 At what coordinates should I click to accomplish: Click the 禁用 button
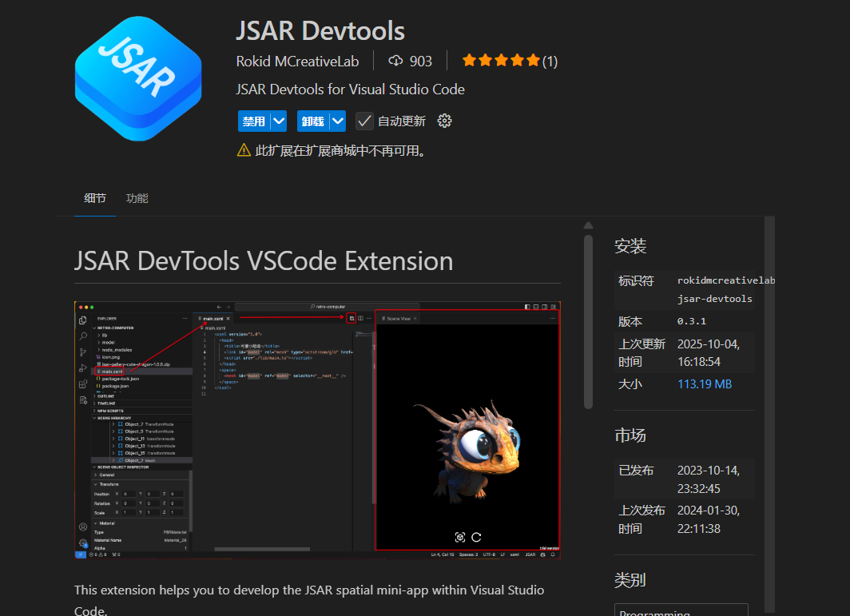(x=254, y=121)
